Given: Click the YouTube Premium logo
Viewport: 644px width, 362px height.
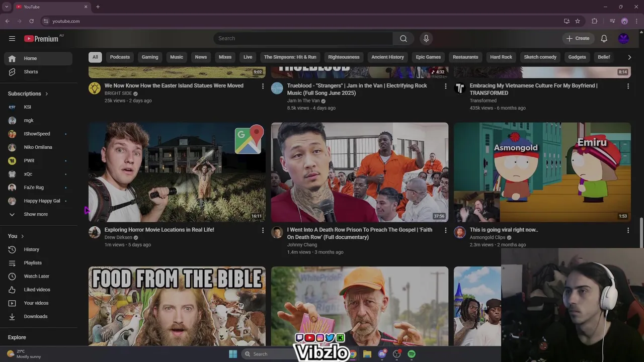Looking at the screenshot, I should (42, 39).
